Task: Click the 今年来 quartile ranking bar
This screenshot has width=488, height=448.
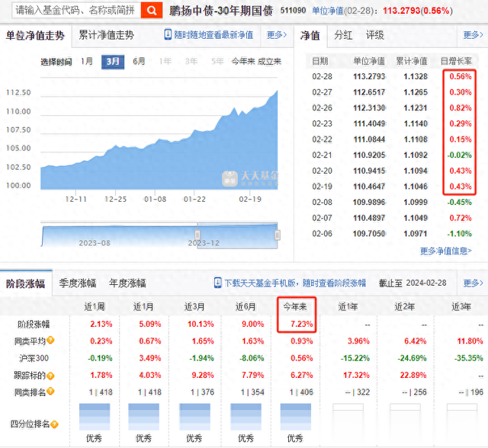Action: click(296, 417)
